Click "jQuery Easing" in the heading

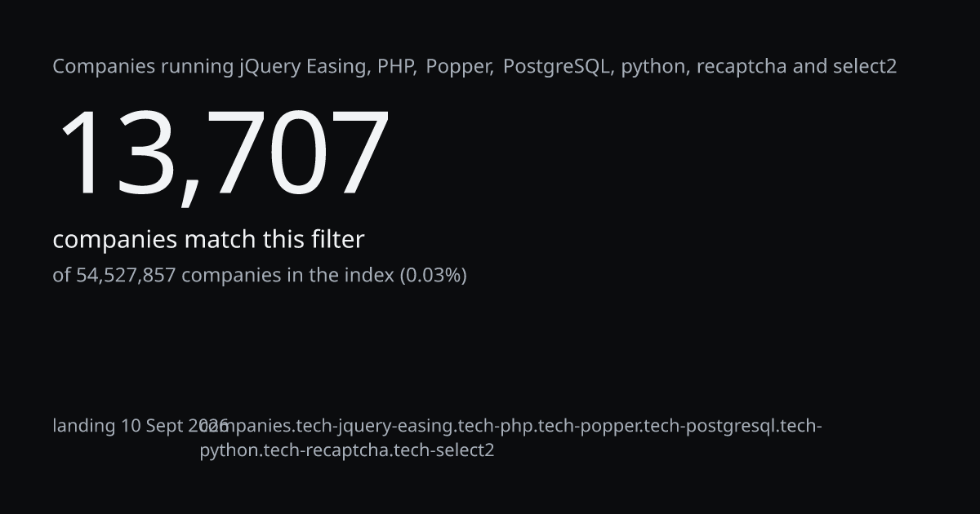(x=302, y=67)
